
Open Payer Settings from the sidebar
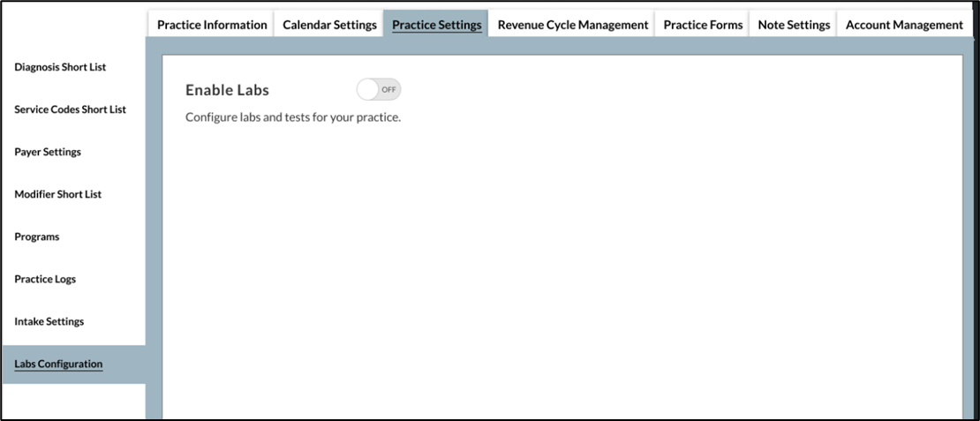48,152
